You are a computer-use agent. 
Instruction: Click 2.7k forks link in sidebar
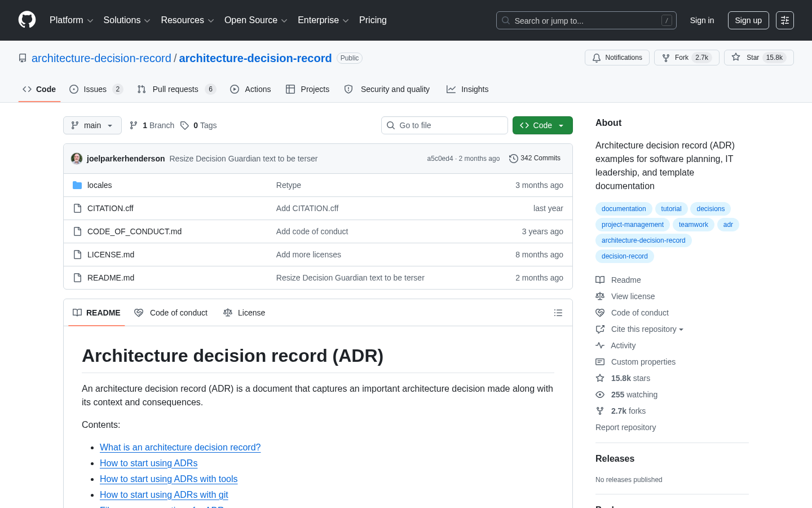(x=621, y=411)
